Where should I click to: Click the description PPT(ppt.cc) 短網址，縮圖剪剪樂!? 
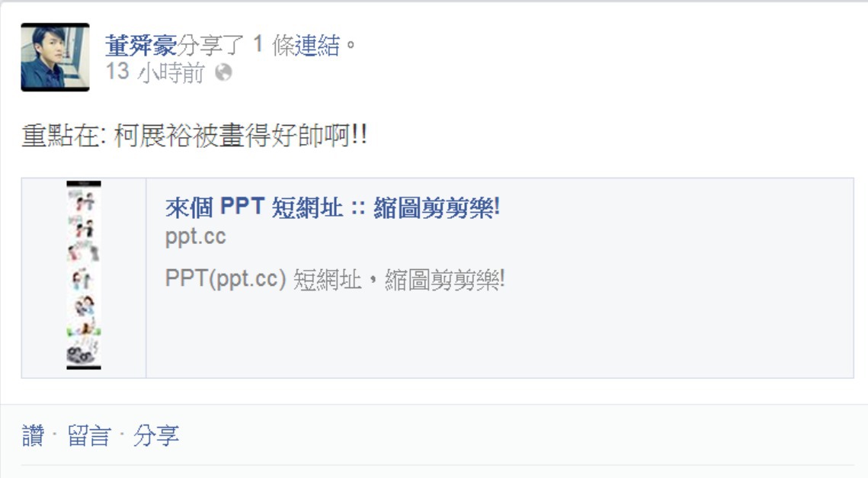(335, 279)
